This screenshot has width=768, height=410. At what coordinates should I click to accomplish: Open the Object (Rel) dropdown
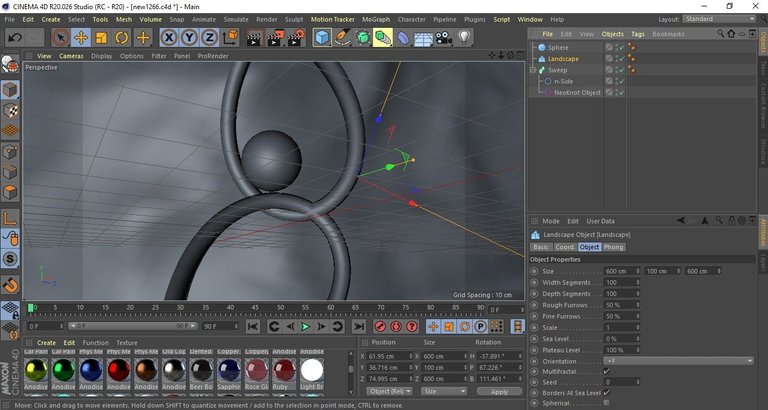click(x=389, y=391)
